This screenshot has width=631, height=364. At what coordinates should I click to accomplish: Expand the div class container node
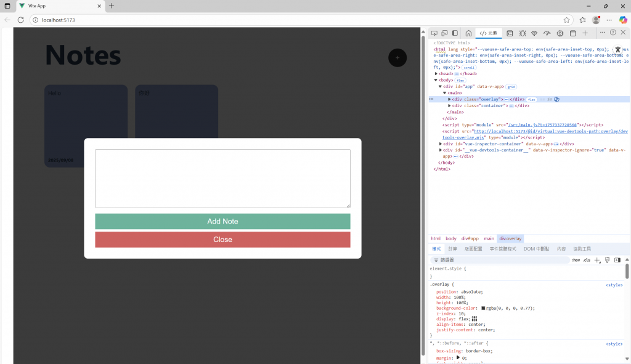tap(449, 106)
